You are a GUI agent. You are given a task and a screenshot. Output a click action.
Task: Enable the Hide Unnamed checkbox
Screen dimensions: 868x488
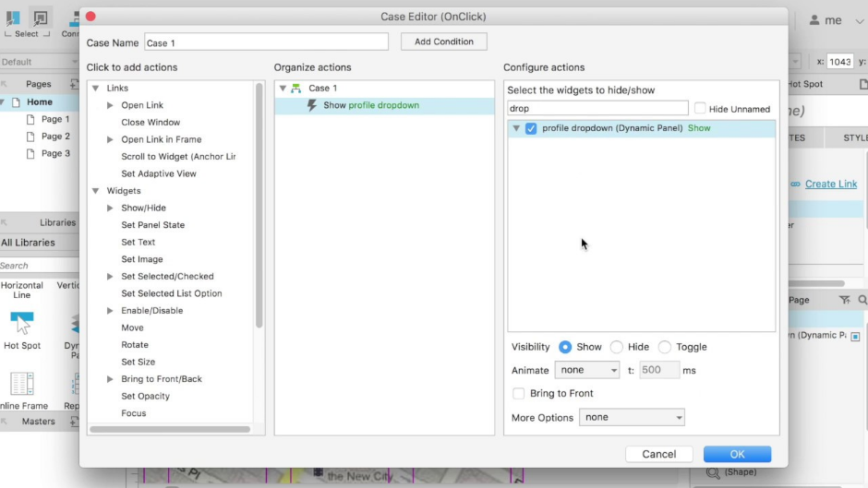(x=700, y=109)
